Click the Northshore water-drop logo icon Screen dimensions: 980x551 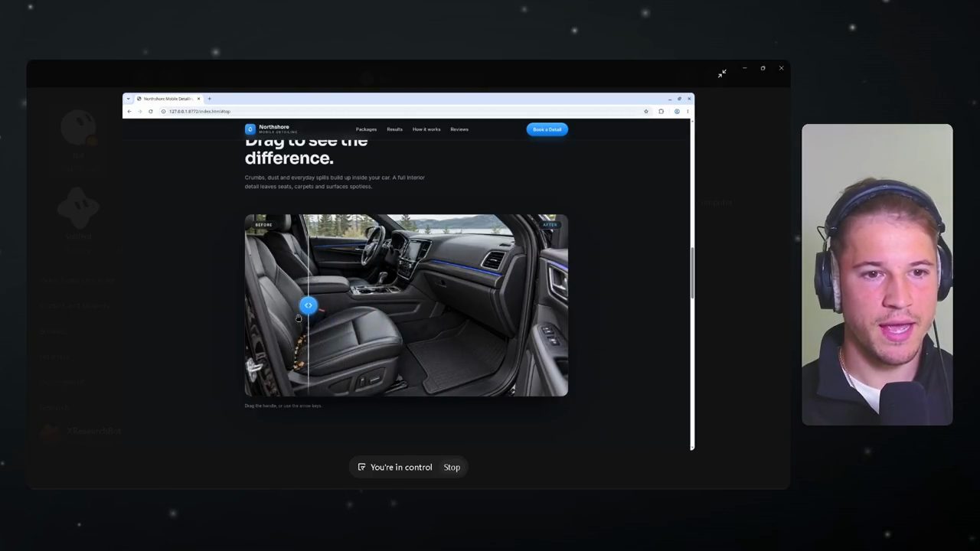(250, 129)
